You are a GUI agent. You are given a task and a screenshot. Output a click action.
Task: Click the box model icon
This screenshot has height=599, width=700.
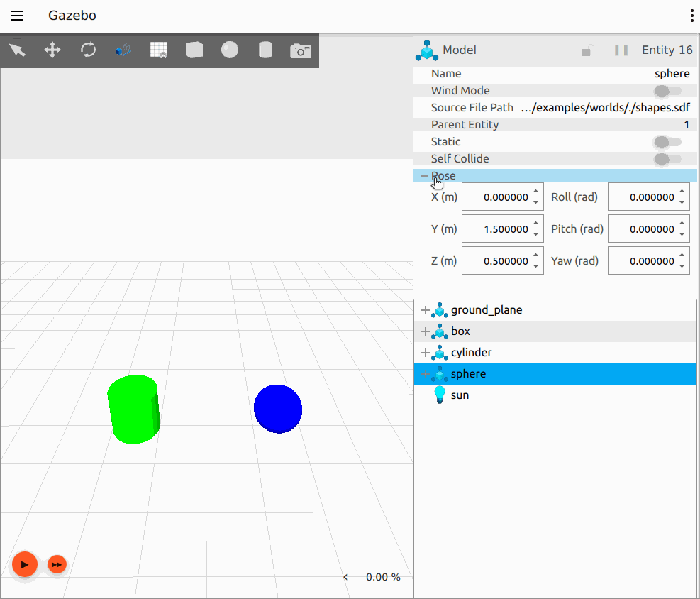[x=440, y=331]
